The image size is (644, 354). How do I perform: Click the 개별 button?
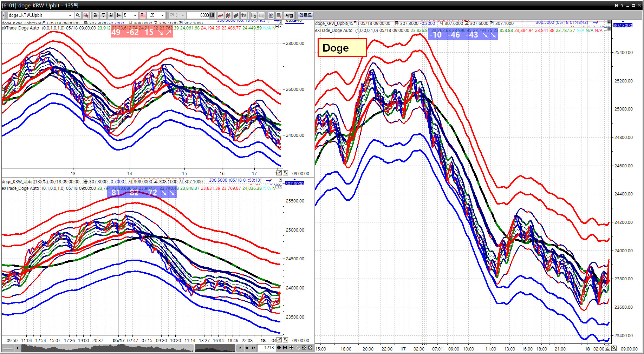[x=289, y=15]
